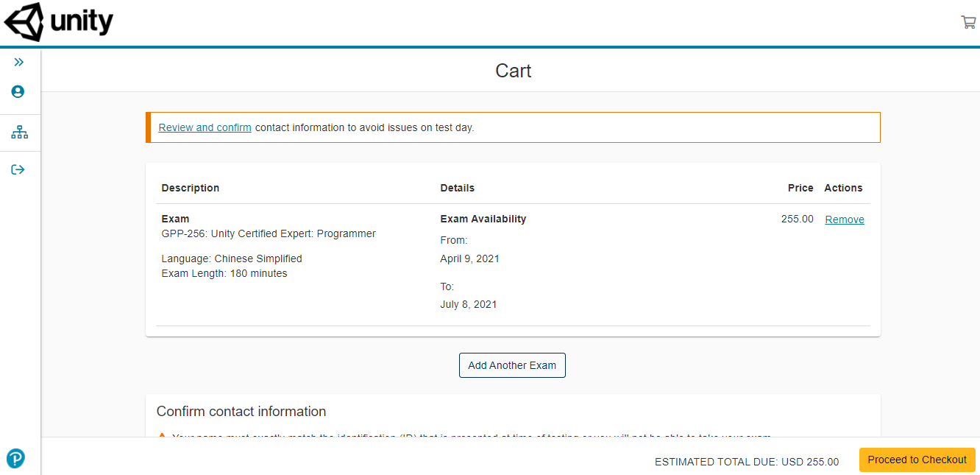Remove the GPP-256 exam from cart
Image resolution: width=980 pixels, height=475 pixels.
click(x=844, y=219)
